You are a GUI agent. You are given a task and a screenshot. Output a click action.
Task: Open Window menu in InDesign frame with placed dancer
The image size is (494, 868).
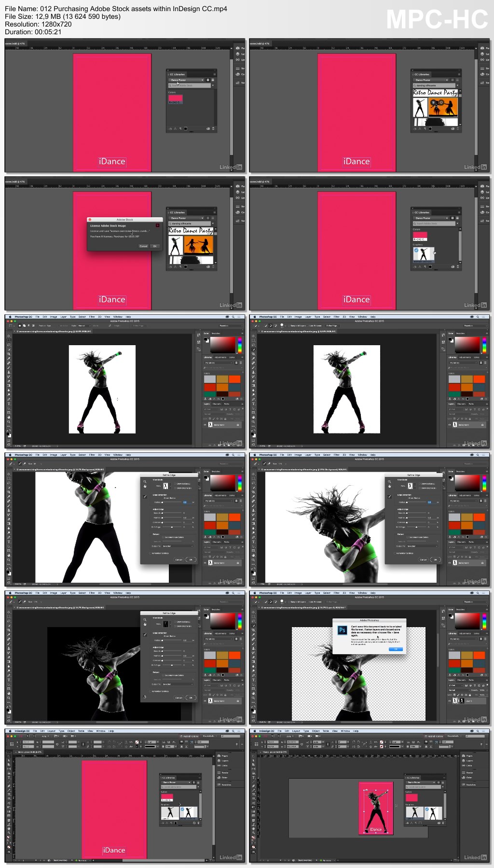point(345,731)
